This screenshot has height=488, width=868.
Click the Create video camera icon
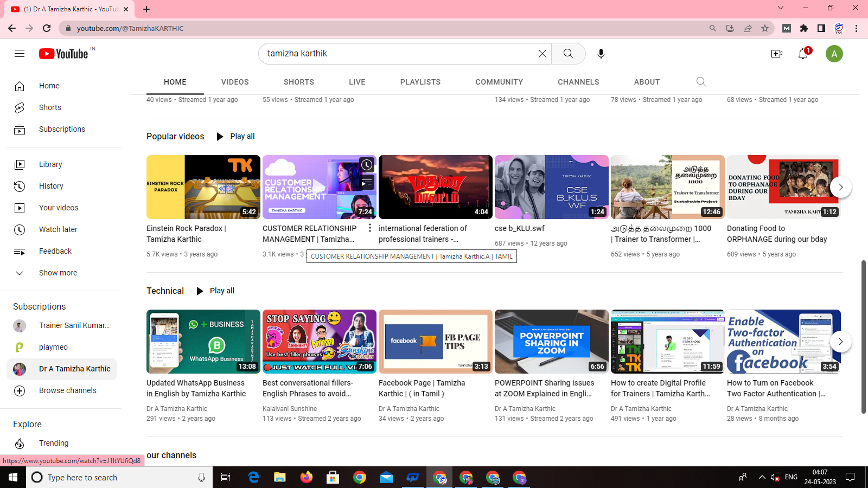(x=776, y=54)
